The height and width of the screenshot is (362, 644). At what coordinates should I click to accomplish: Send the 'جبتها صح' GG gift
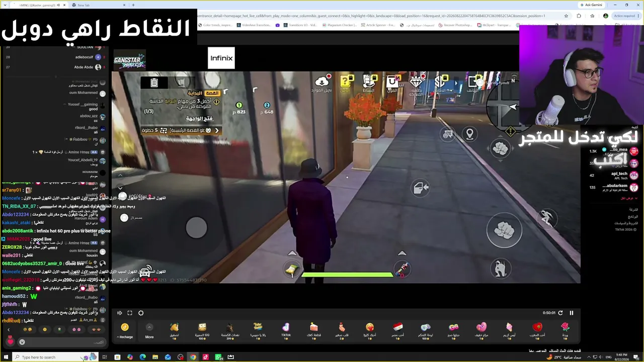[x=453, y=330]
